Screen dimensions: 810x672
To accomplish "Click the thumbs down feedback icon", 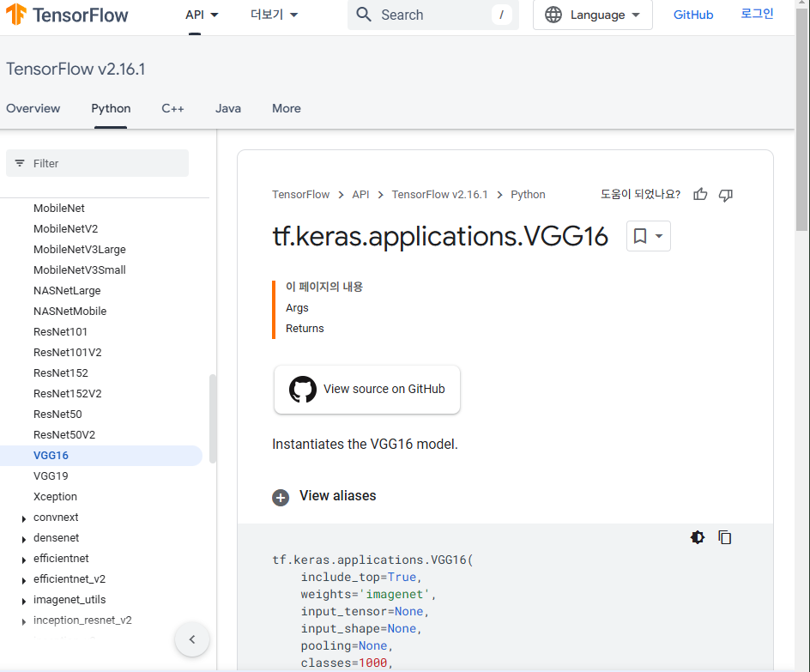I will click(726, 195).
